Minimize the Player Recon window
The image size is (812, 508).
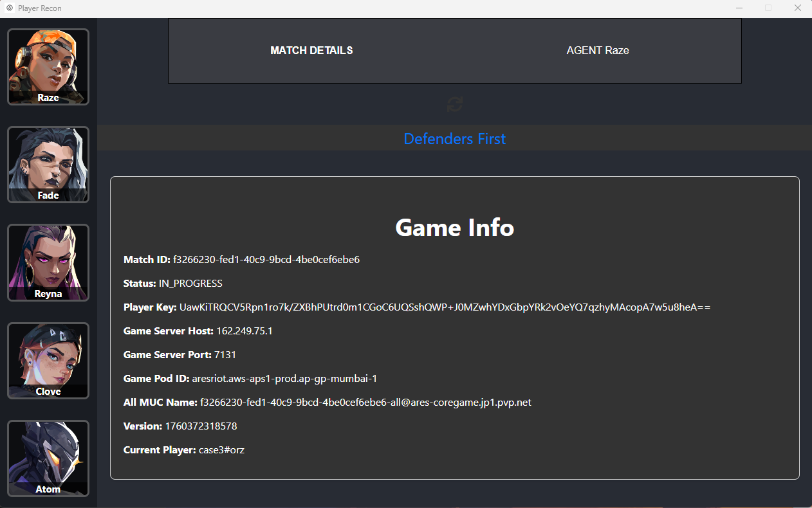point(739,8)
